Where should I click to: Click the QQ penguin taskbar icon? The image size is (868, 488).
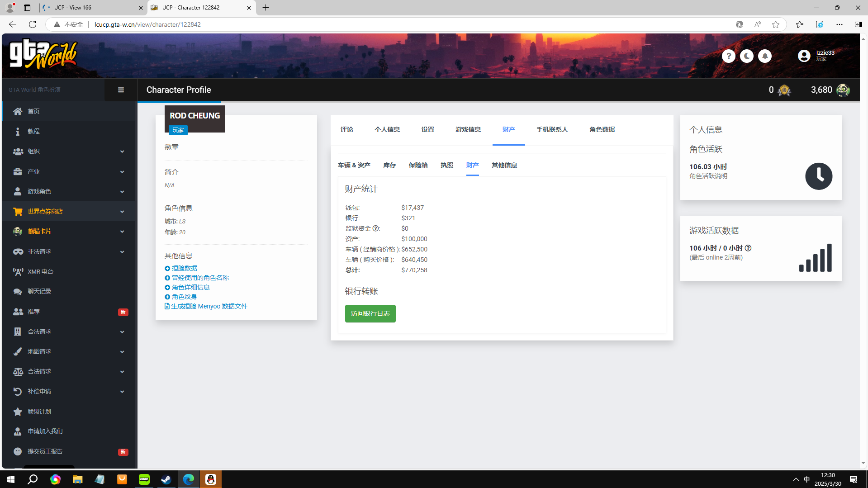pyautogui.click(x=211, y=479)
